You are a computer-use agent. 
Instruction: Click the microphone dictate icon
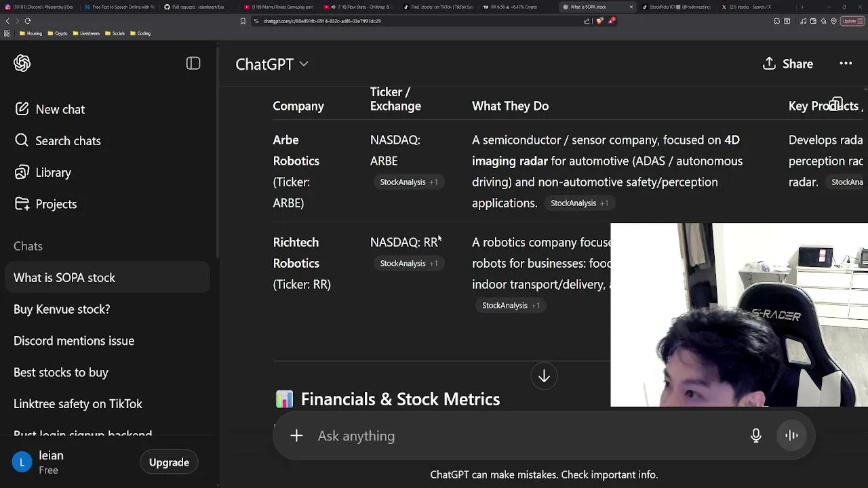coord(756,436)
